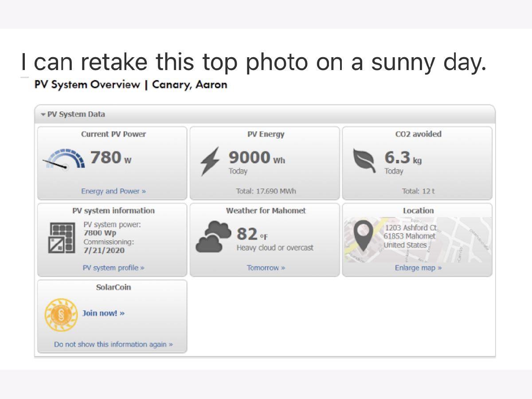Open the Energy and Power link
532x399 pixels.
click(113, 191)
